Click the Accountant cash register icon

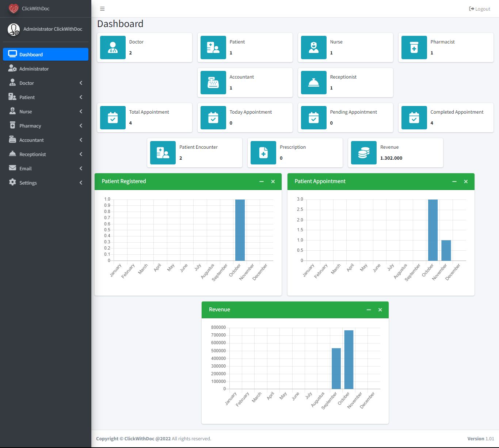pos(213,83)
